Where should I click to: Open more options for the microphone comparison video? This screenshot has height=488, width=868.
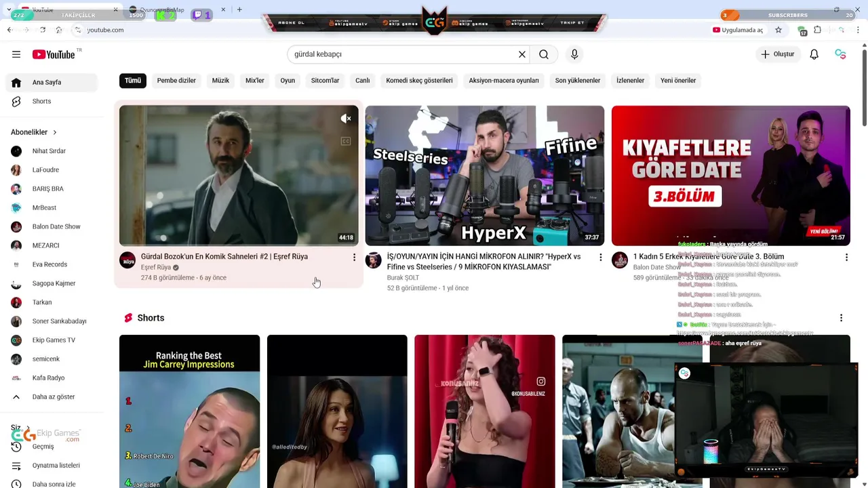pos(600,258)
